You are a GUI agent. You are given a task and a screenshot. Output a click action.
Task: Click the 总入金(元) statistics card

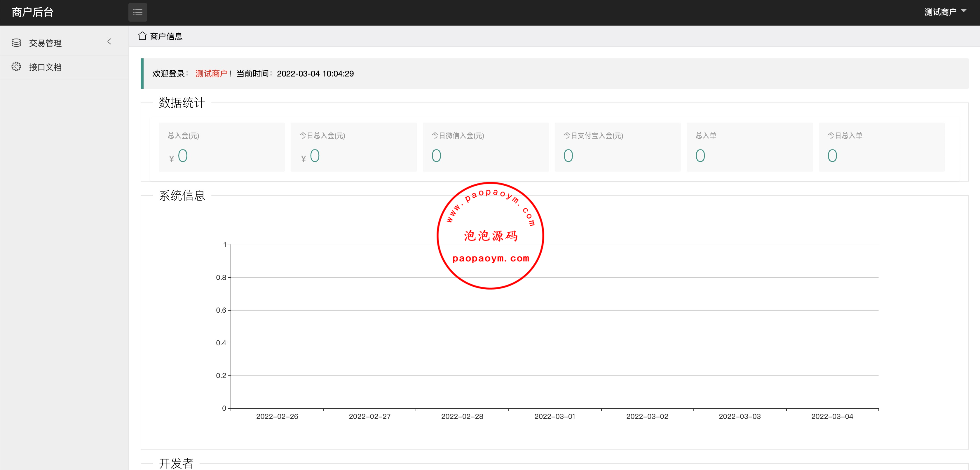[x=222, y=147]
